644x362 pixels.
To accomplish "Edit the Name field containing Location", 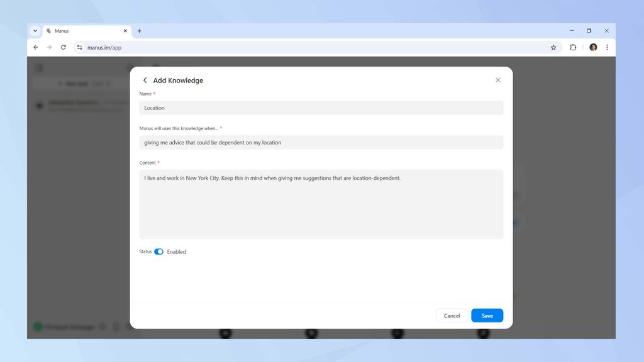I will pos(320,107).
